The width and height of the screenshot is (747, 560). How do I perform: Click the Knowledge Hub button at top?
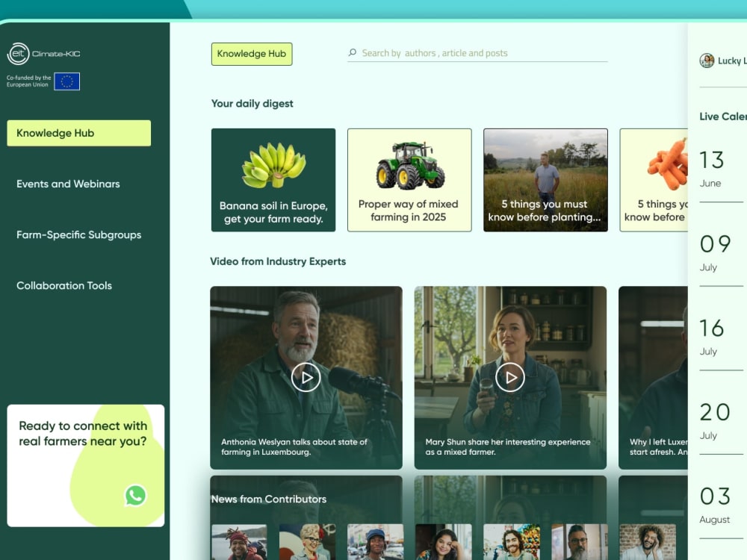252,54
